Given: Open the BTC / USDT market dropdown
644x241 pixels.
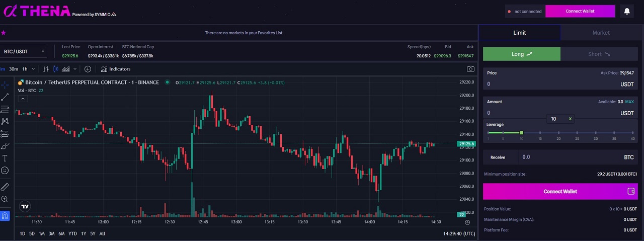Looking at the screenshot, I should 24,51.
